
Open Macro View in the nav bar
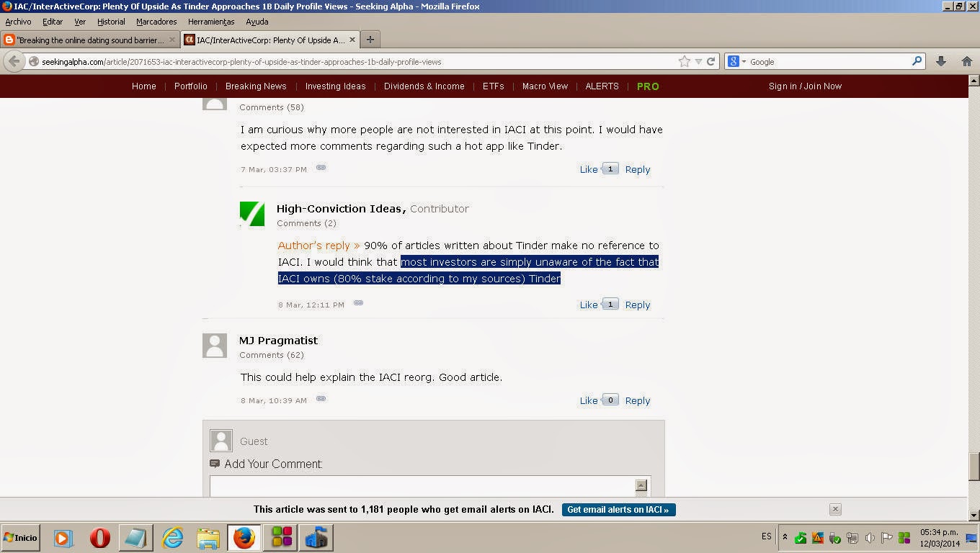[545, 86]
